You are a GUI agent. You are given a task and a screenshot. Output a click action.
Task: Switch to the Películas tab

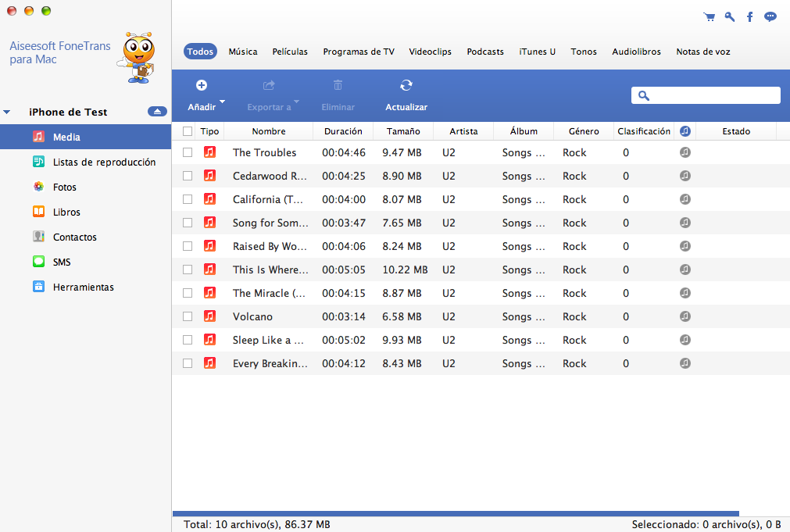tap(290, 52)
